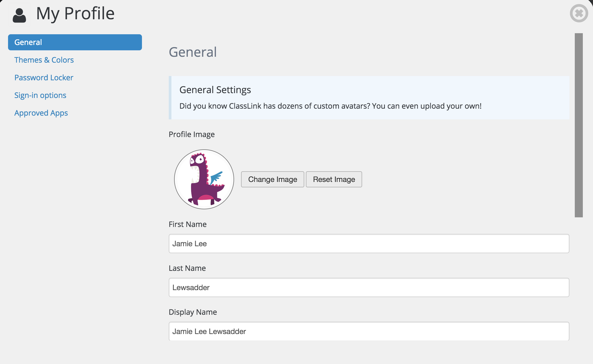Click the Password Locker sidebar icon
593x364 pixels.
(43, 77)
